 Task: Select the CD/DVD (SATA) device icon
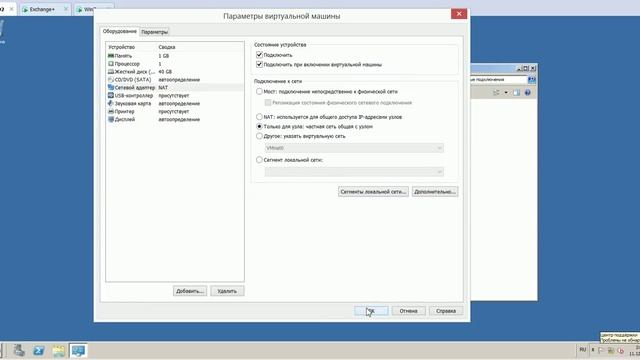pos(111,80)
